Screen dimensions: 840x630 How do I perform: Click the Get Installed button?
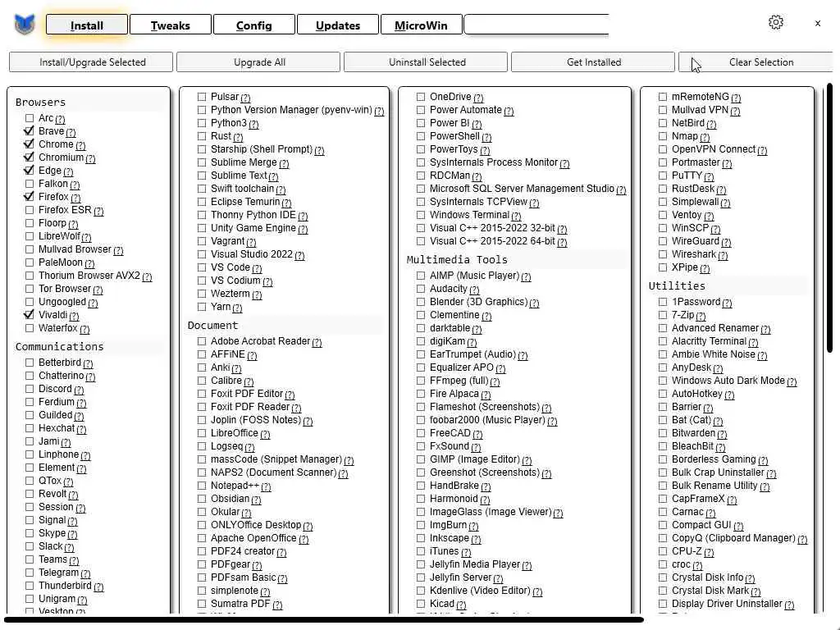593,62
